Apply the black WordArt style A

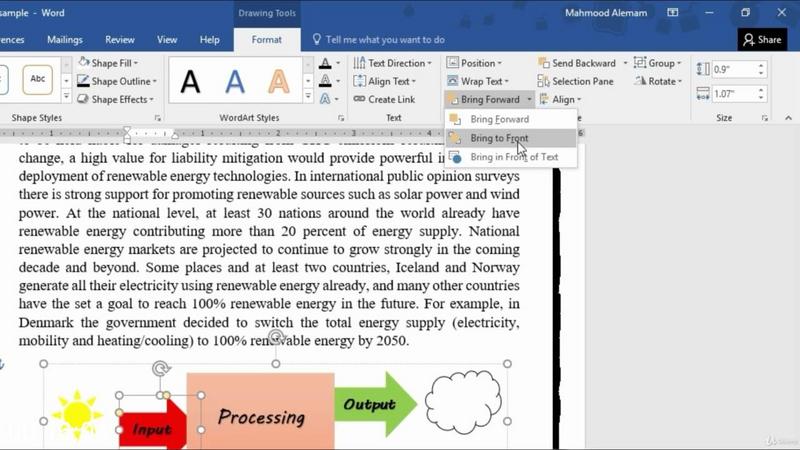point(190,81)
